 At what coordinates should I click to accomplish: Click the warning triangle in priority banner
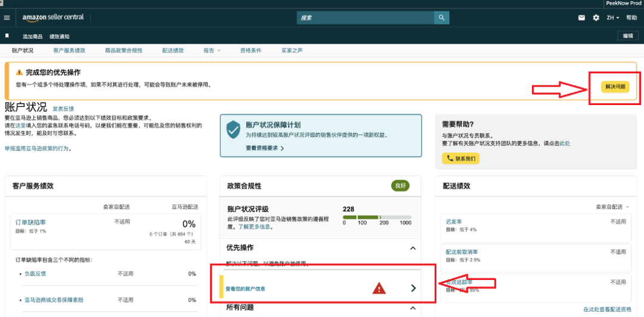[19, 72]
